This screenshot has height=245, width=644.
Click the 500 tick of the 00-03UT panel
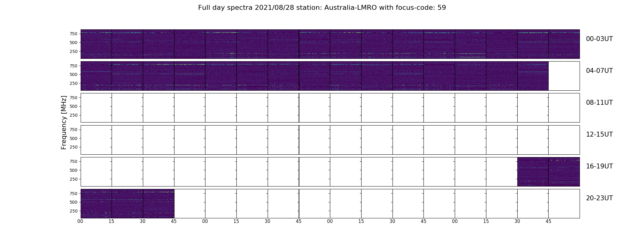coord(74,43)
